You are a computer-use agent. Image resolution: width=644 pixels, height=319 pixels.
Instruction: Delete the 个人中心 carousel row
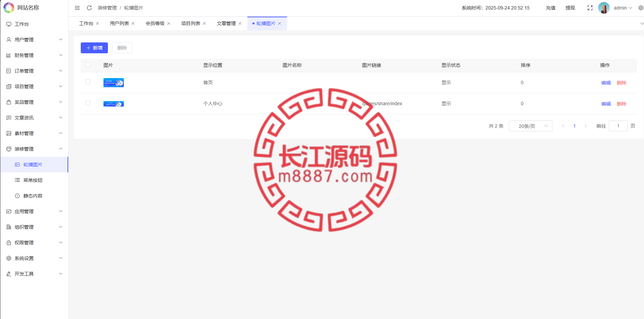[x=622, y=104]
